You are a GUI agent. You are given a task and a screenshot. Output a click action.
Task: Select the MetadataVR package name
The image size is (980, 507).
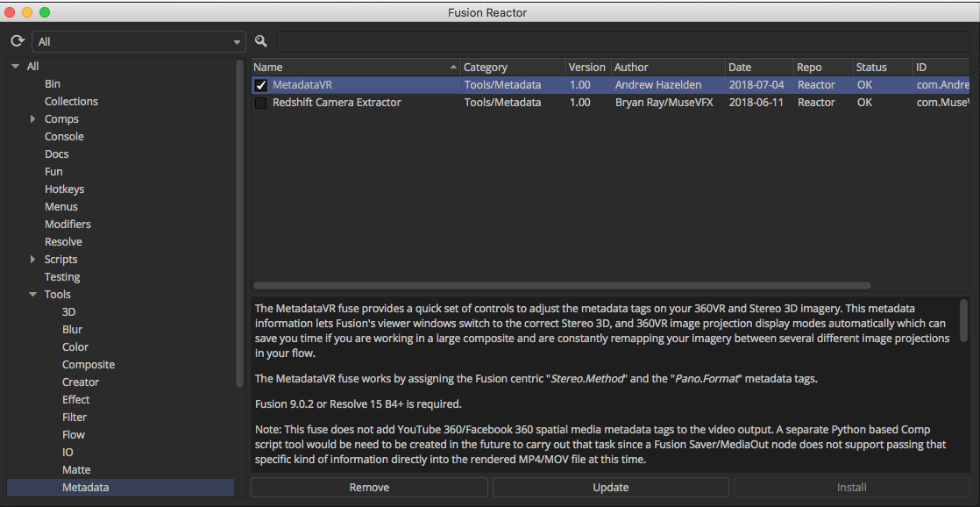pos(303,85)
